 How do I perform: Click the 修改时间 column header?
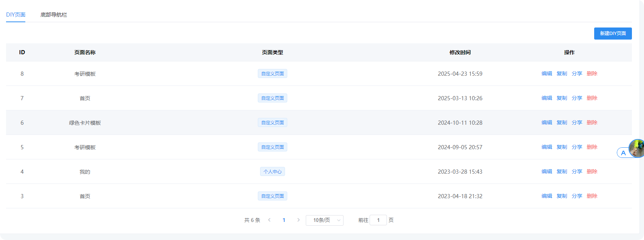[460, 52]
